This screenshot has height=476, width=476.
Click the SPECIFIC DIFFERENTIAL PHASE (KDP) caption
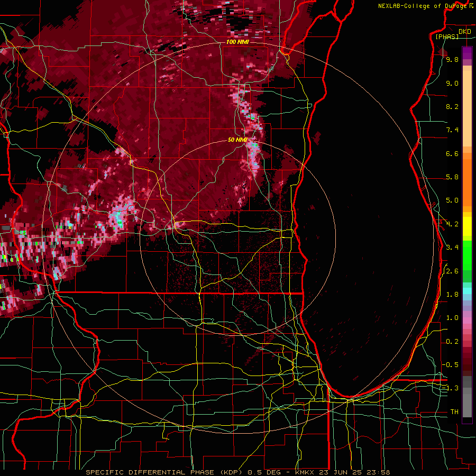point(163,472)
